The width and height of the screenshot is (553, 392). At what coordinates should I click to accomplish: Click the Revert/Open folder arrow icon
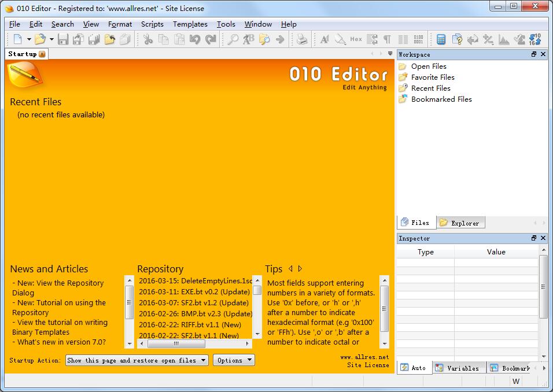[109, 39]
